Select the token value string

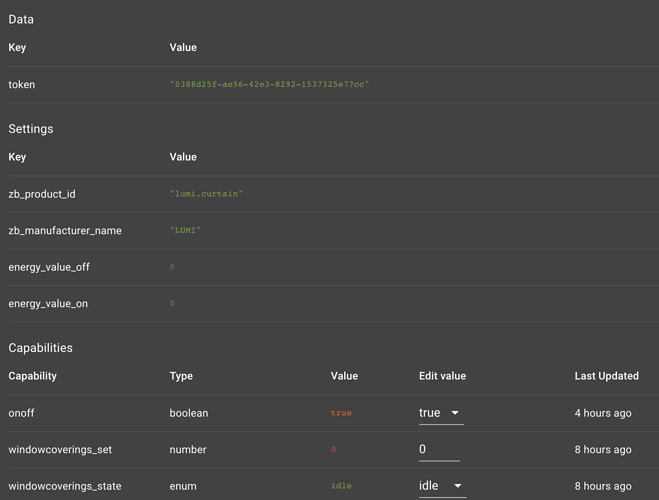tap(269, 85)
